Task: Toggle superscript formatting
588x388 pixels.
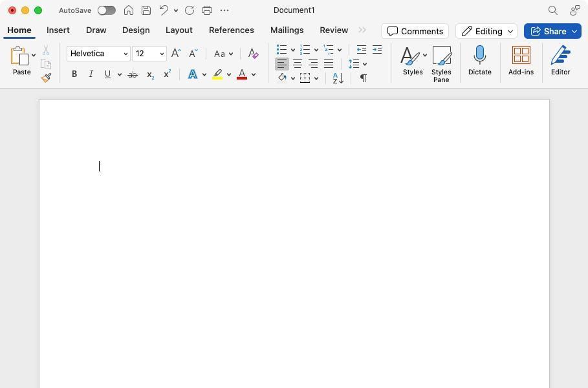Action: click(168, 74)
